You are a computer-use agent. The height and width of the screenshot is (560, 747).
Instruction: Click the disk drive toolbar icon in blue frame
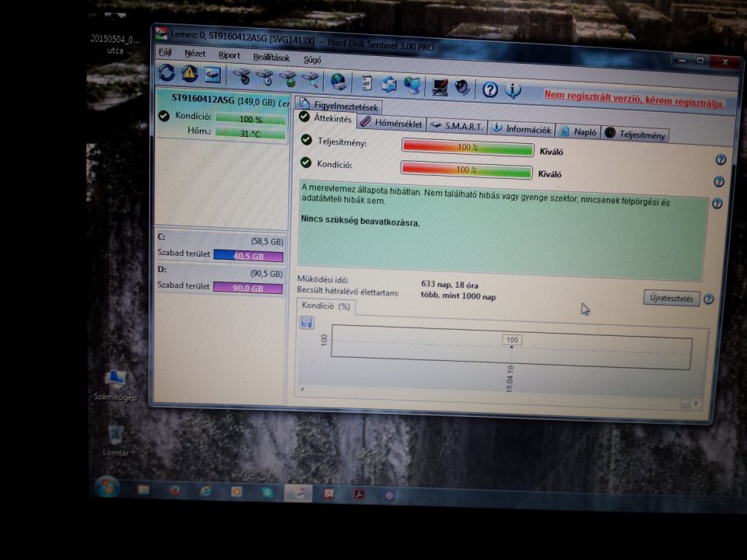(x=212, y=75)
